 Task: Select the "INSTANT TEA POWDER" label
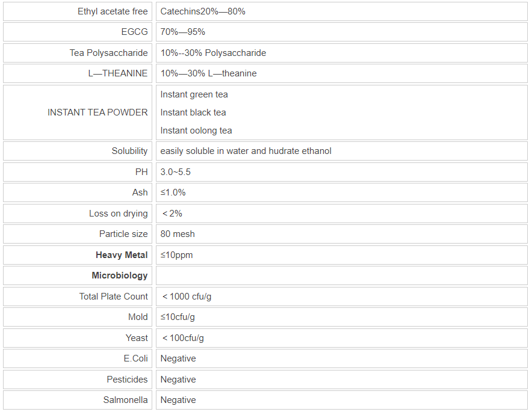97,112
